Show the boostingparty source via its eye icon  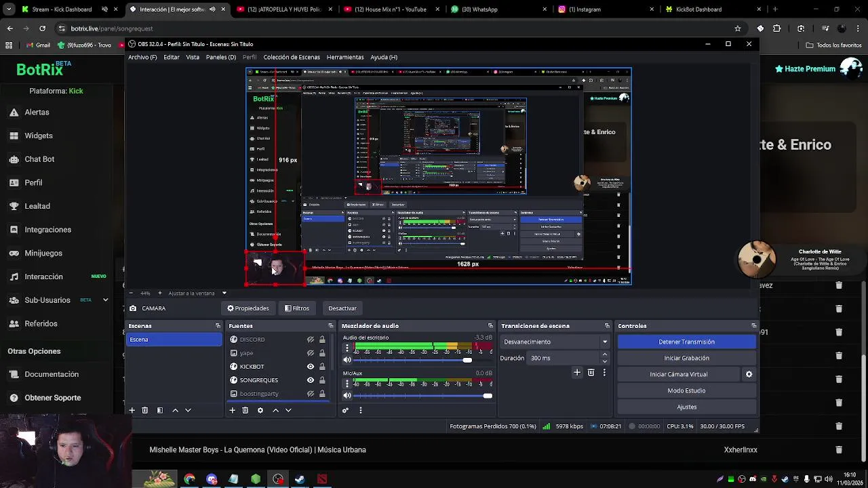[311, 394]
